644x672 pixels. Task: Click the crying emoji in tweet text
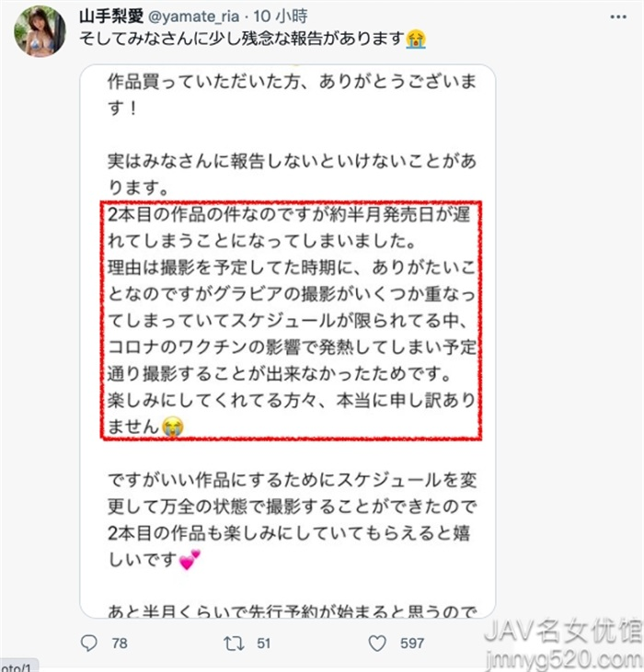(416, 39)
